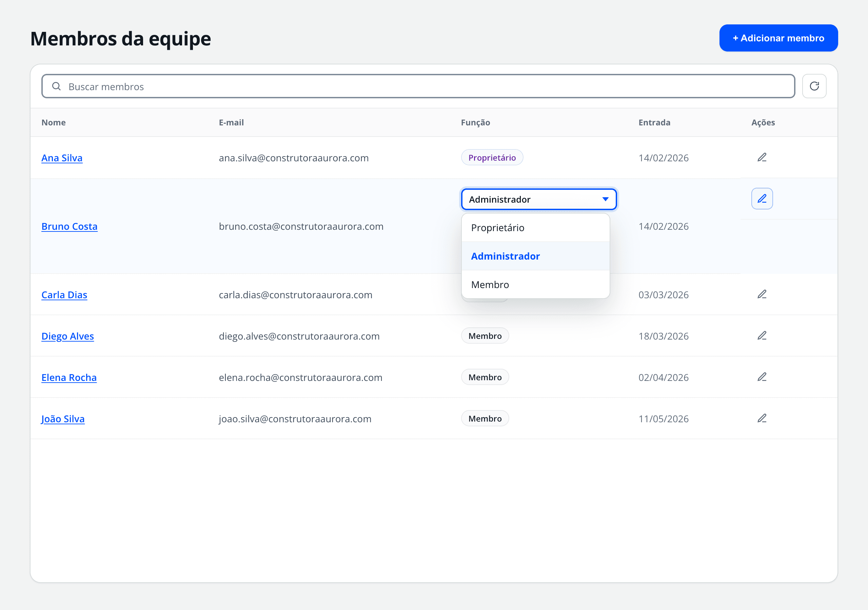Click the Nome column header
Image resolution: width=868 pixels, height=610 pixels.
coord(54,122)
